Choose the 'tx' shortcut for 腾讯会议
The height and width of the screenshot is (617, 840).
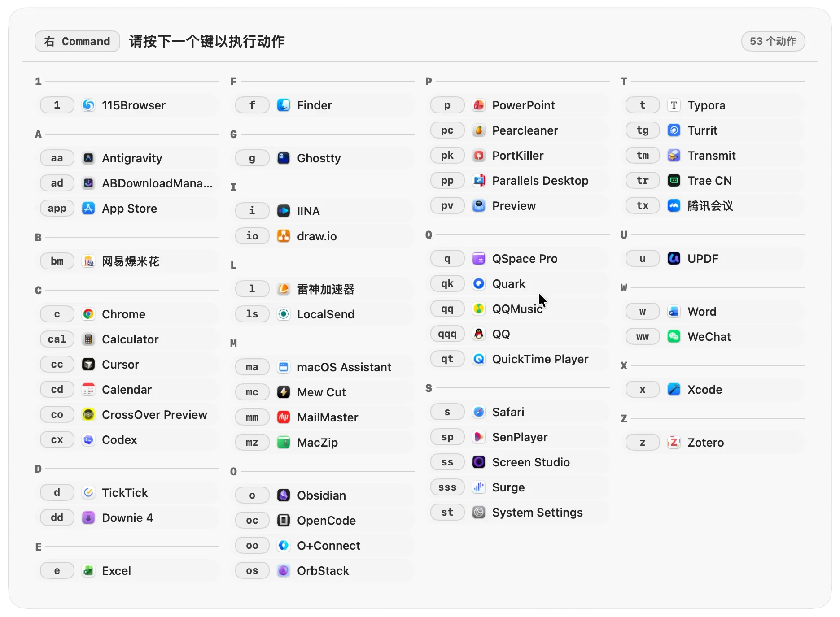tap(643, 206)
